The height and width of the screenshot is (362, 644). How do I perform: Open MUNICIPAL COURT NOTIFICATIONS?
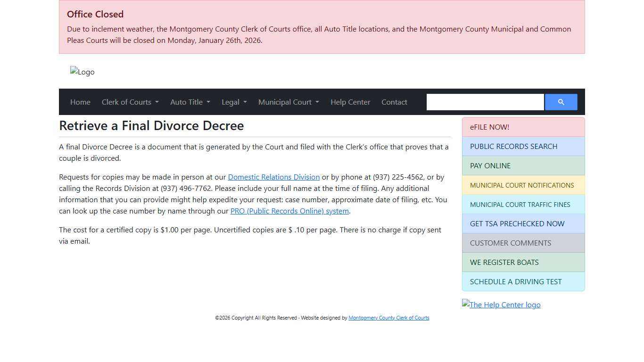(523, 185)
